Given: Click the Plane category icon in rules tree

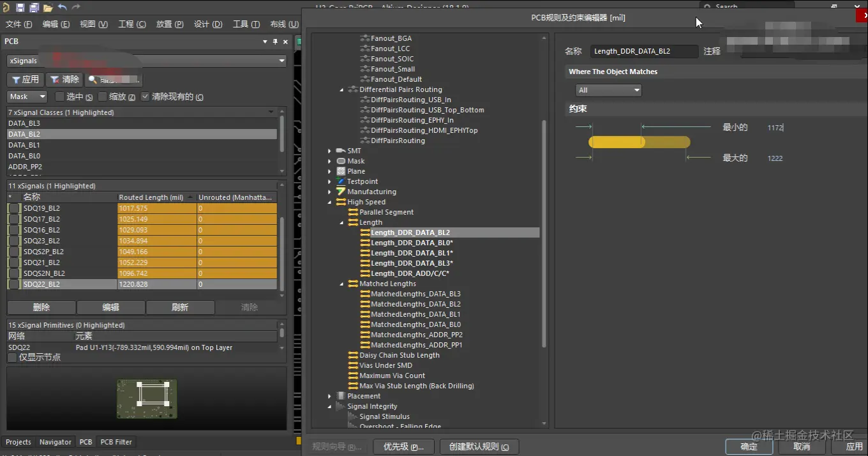Looking at the screenshot, I should [x=341, y=171].
